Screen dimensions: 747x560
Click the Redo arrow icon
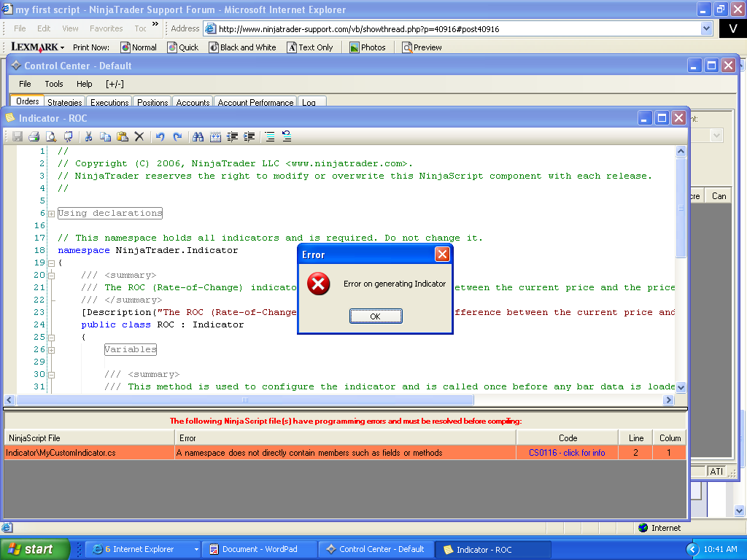click(x=177, y=136)
